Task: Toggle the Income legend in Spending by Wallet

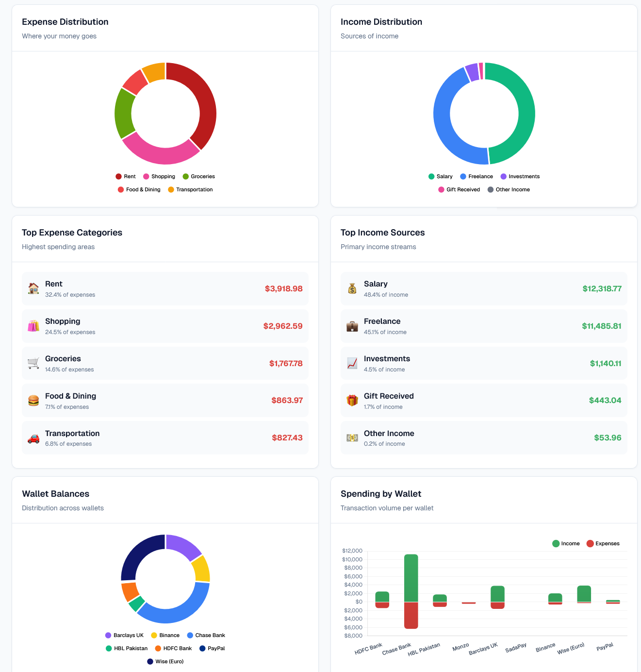Action: coord(566,543)
